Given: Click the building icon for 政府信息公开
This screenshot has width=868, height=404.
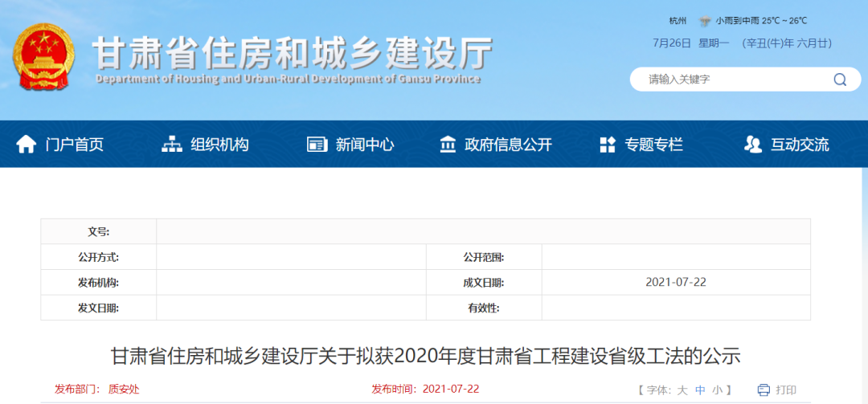Looking at the screenshot, I should (448, 145).
